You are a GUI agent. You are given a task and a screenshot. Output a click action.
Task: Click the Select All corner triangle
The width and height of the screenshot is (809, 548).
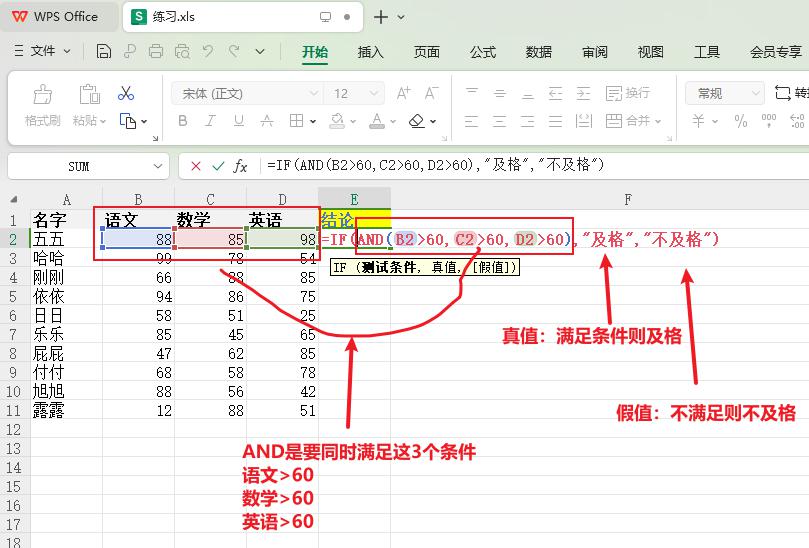(14, 200)
